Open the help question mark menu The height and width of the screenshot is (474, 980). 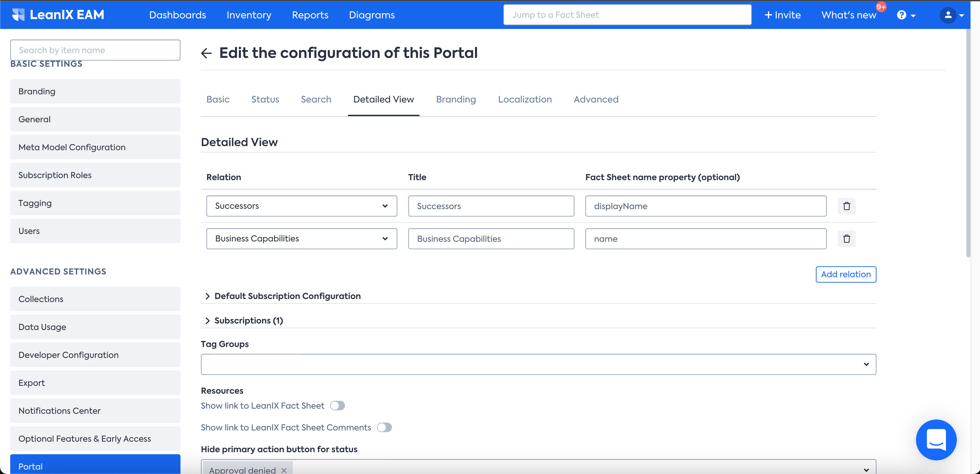point(906,15)
